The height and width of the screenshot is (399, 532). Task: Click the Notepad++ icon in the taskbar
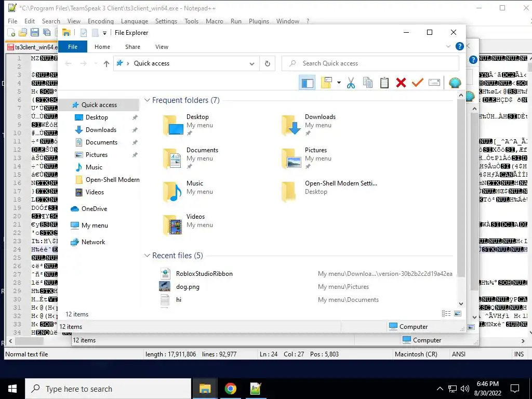(255, 389)
